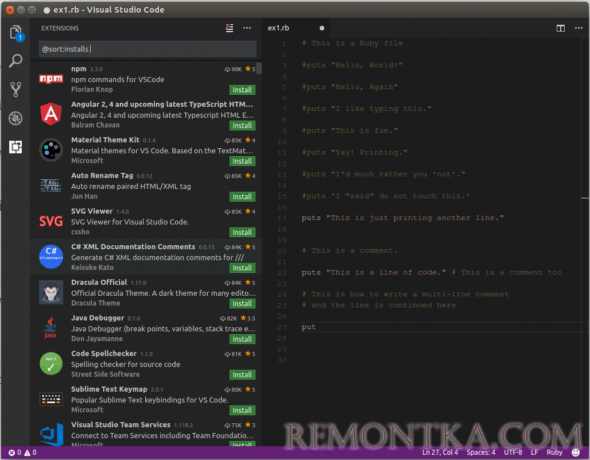Install the npm extension
Image resolution: width=590 pixels, height=460 pixels.
tap(242, 90)
